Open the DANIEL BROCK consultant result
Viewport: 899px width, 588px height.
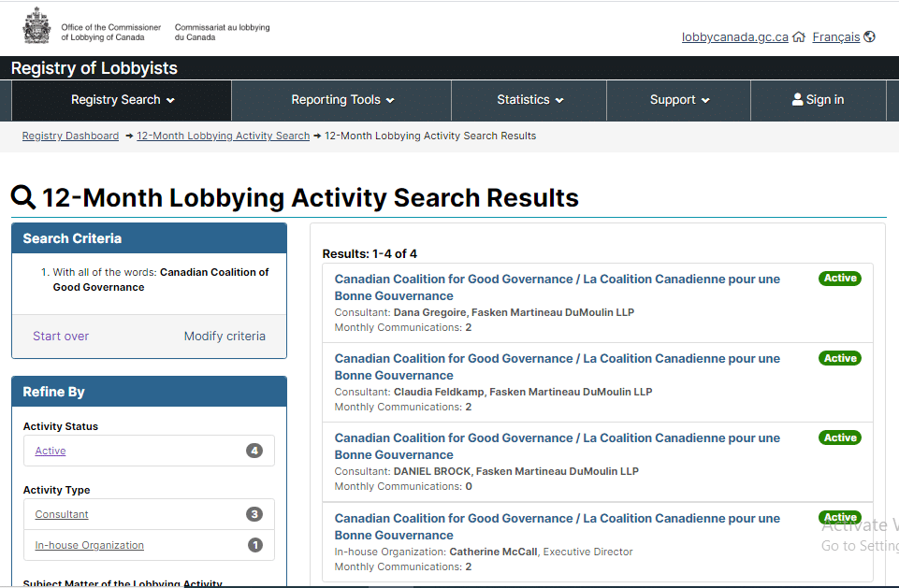(x=558, y=447)
